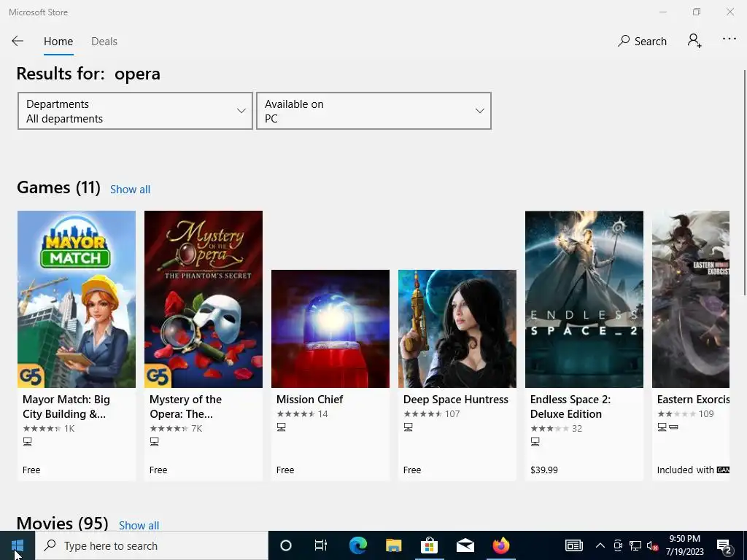Open the network status tray icon
Viewport: 747px width, 560px height.
point(635,545)
